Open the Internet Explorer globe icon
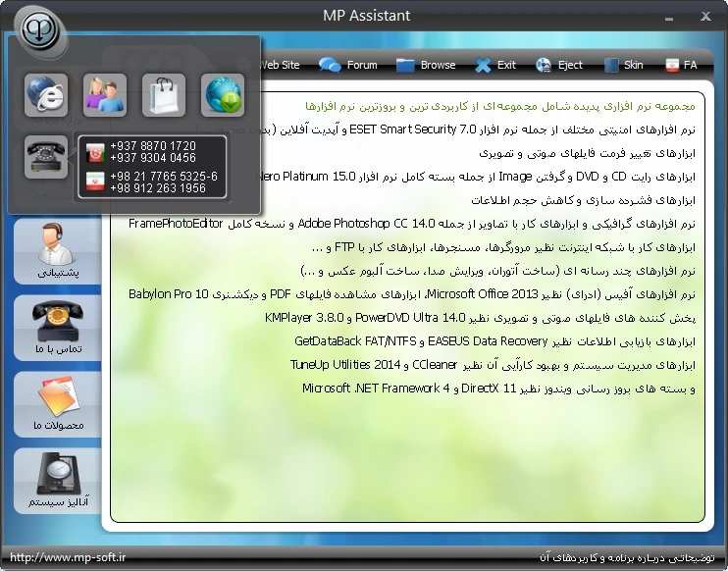This screenshot has height=571, width=728. point(46,95)
